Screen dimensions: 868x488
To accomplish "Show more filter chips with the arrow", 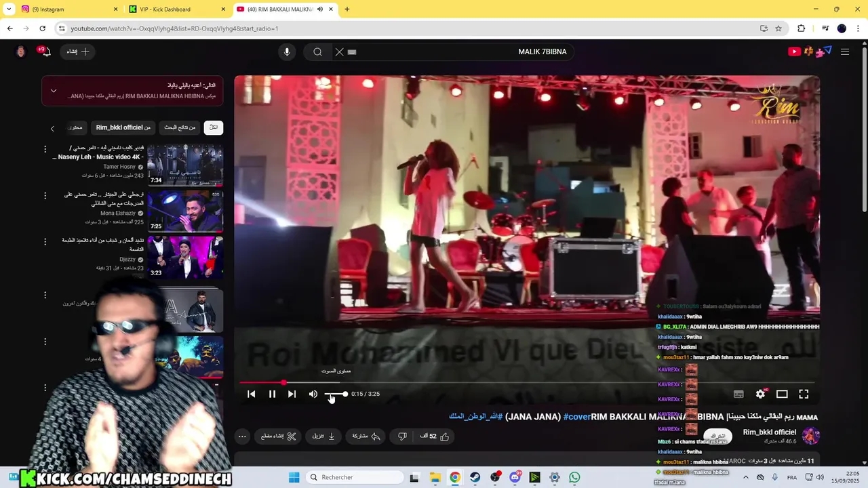I will [x=52, y=128].
